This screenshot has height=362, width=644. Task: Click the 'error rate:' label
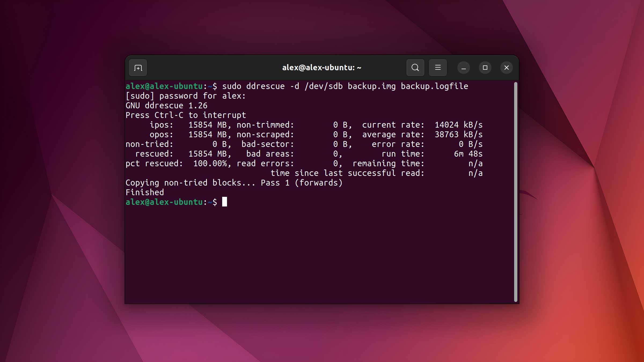[398, 144]
